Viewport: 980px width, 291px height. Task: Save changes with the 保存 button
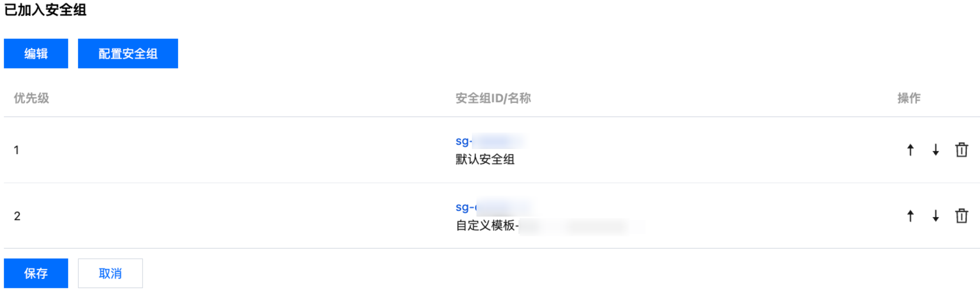(36, 273)
